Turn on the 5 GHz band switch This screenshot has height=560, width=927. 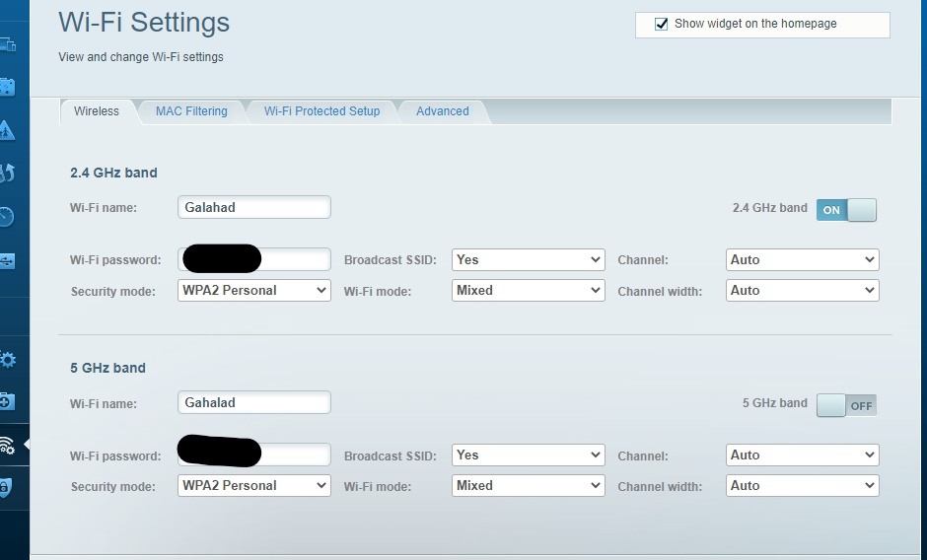846,405
